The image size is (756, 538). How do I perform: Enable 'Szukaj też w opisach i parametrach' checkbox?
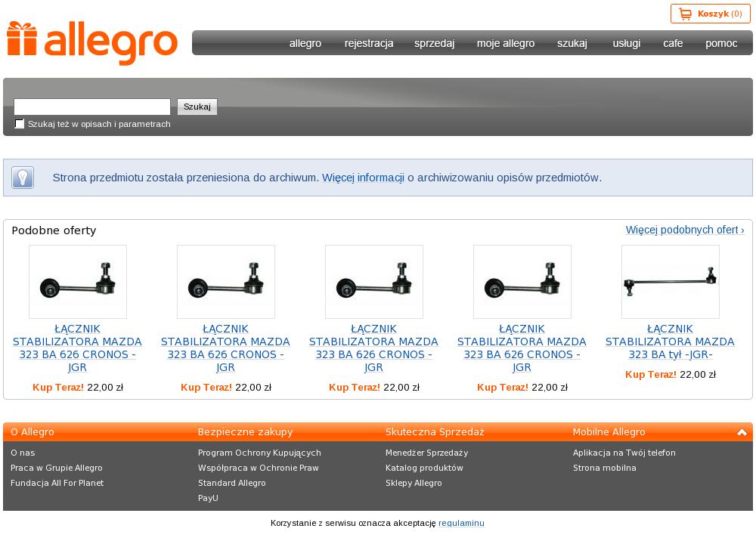(x=20, y=124)
